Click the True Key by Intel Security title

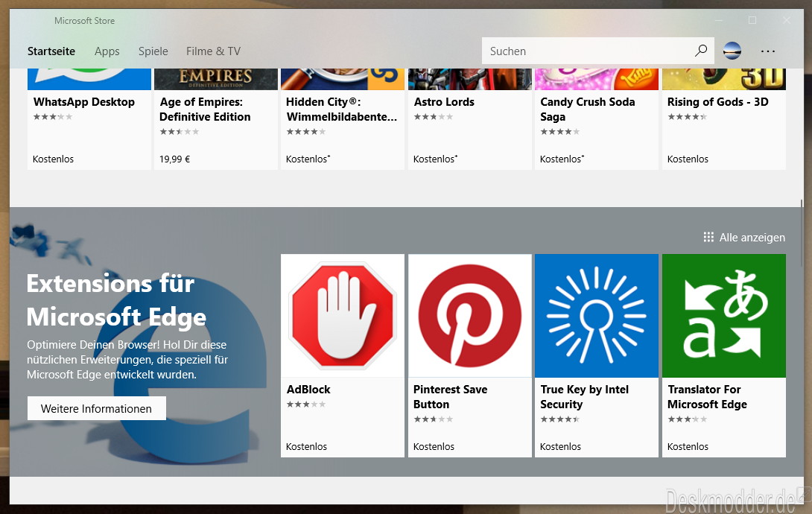[584, 396]
